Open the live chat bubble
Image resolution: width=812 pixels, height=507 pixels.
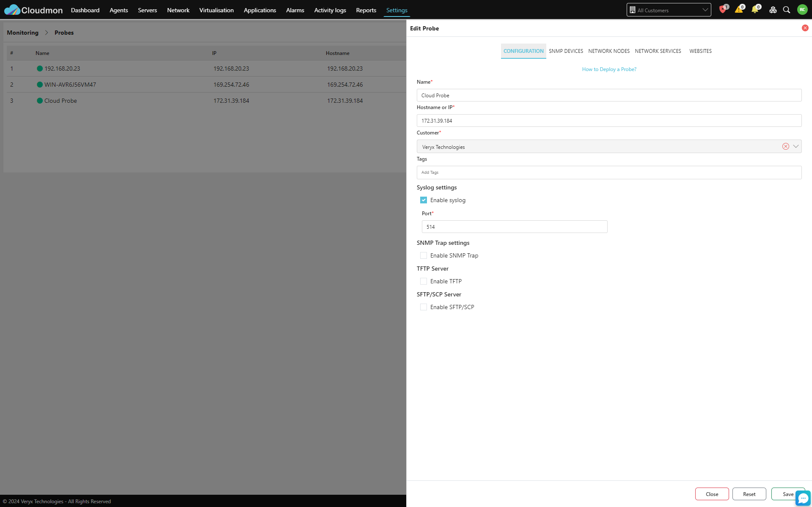coord(803,498)
